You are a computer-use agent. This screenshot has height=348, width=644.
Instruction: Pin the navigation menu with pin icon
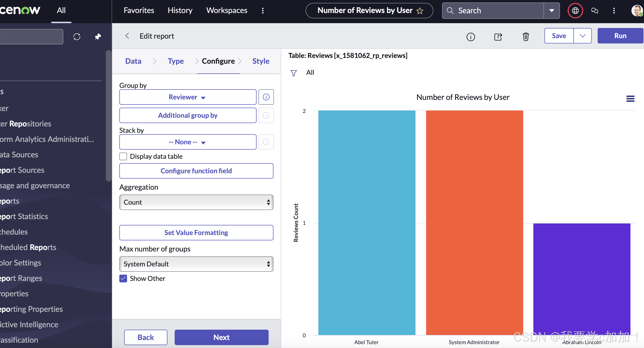(98, 36)
